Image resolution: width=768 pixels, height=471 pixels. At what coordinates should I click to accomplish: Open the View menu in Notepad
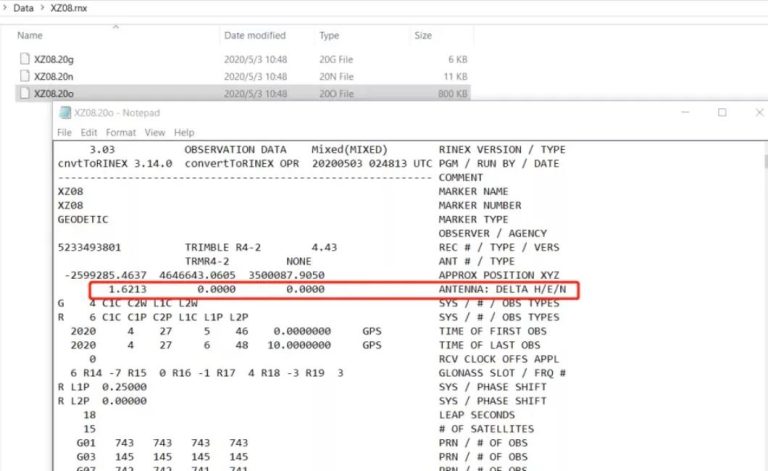[x=155, y=132]
